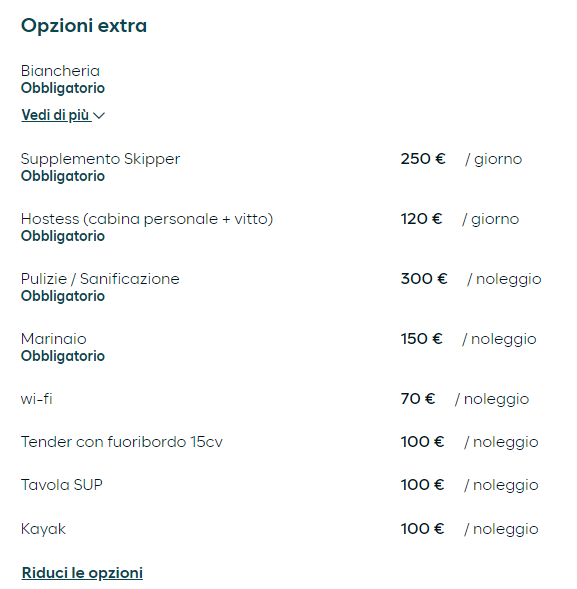Click Obbligatorio label under Biancheria

(x=63, y=88)
